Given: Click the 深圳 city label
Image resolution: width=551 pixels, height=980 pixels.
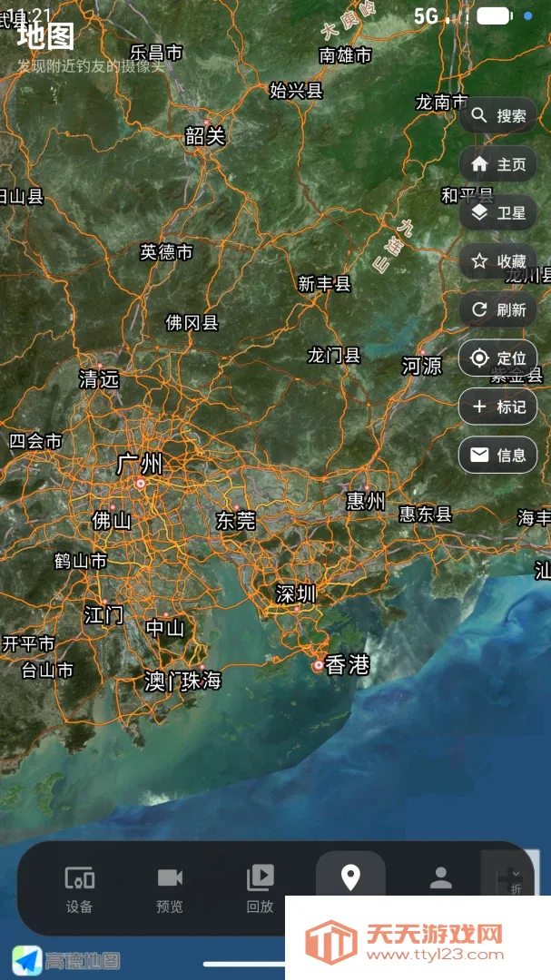Looking at the screenshot, I should (296, 593).
